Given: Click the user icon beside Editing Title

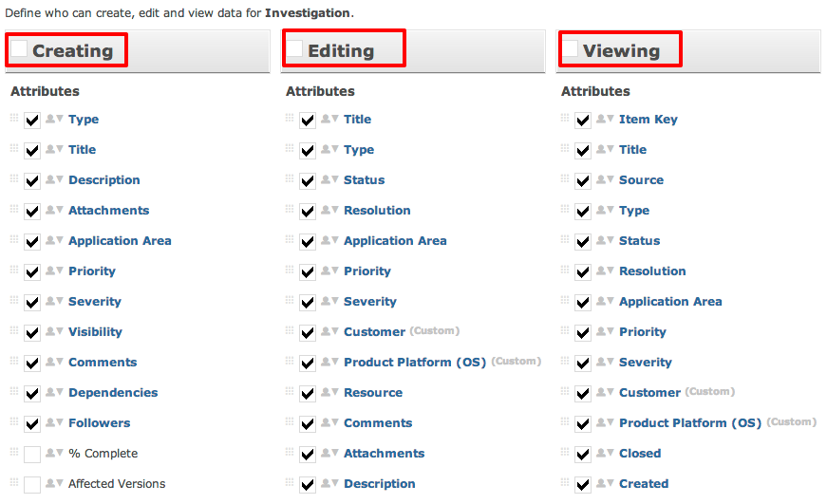Looking at the screenshot, I should coord(329,120).
